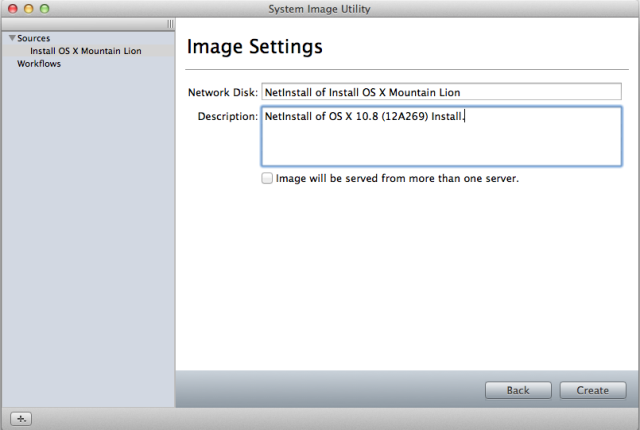Click the Network Disk label
This screenshot has width=640, height=430.
point(223,93)
